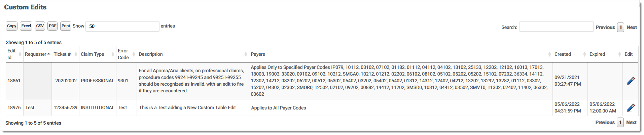Click pencil icon for edit 18976
The image size is (644, 135).
point(631,108)
